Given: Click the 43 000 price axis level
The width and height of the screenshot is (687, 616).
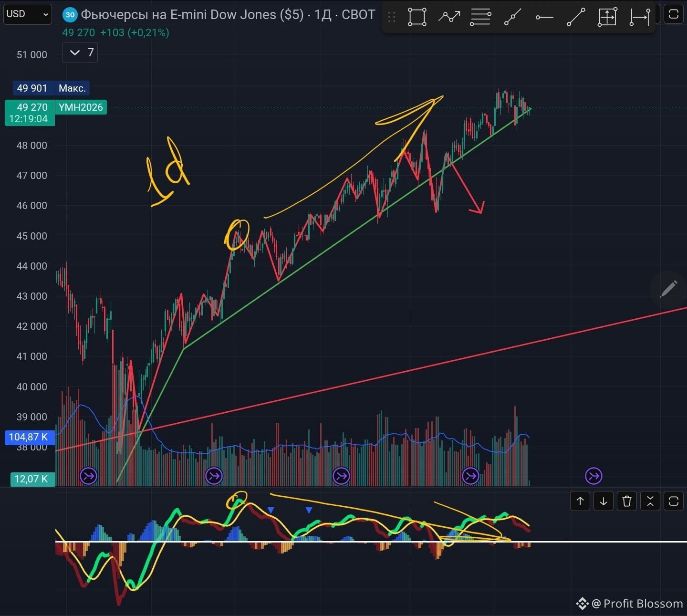Looking at the screenshot, I should click(x=32, y=296).
